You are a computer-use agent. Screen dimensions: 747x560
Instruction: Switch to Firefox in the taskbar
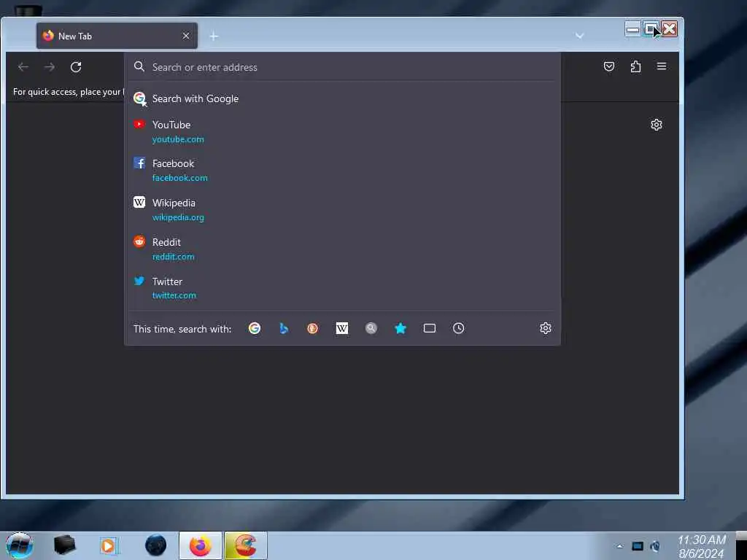coord(200,545)
